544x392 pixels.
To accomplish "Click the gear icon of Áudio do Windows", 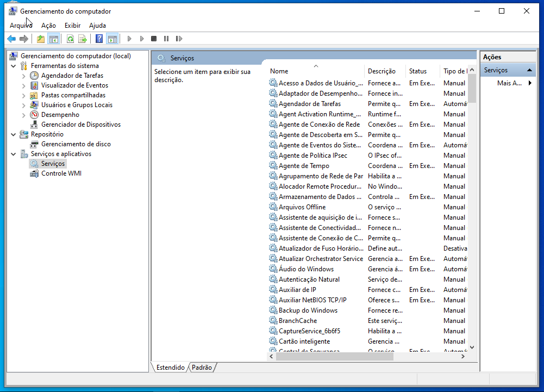I will [273, 269].
